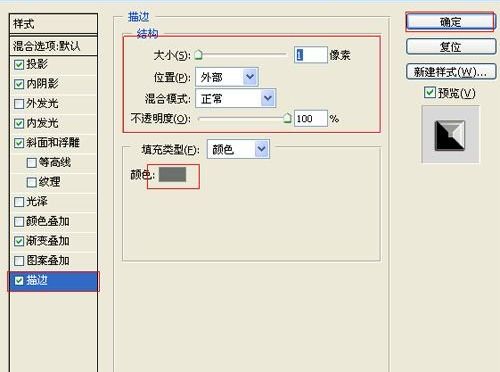Viewport: 500px width, 372px height.
Task: Click the opacity 100 value field
Action: point(311,118)
